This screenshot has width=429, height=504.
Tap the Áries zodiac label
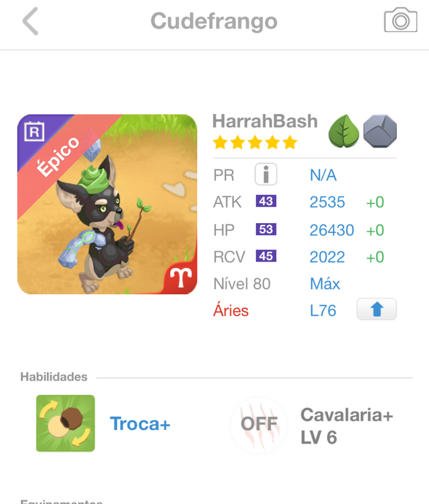point(231,310)
